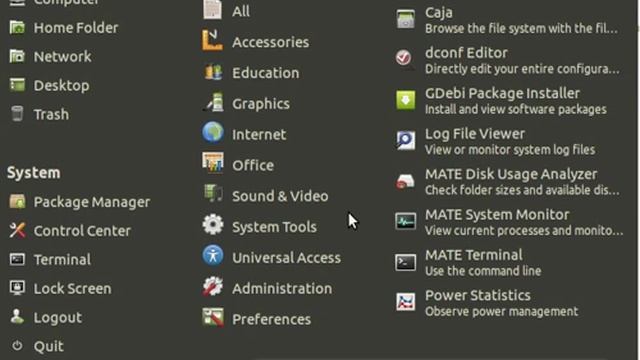
Task: Click 'View or monitor system log files'
Action: pos(510,150)
